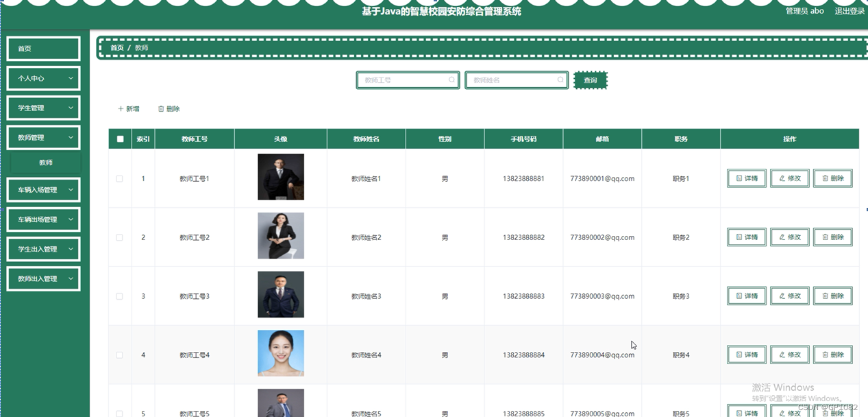Expand the 车辆入场管理 sidebar menu
The width and height of the screenshot is (868, 417).
pyautogui.click(x=43, y=190)
